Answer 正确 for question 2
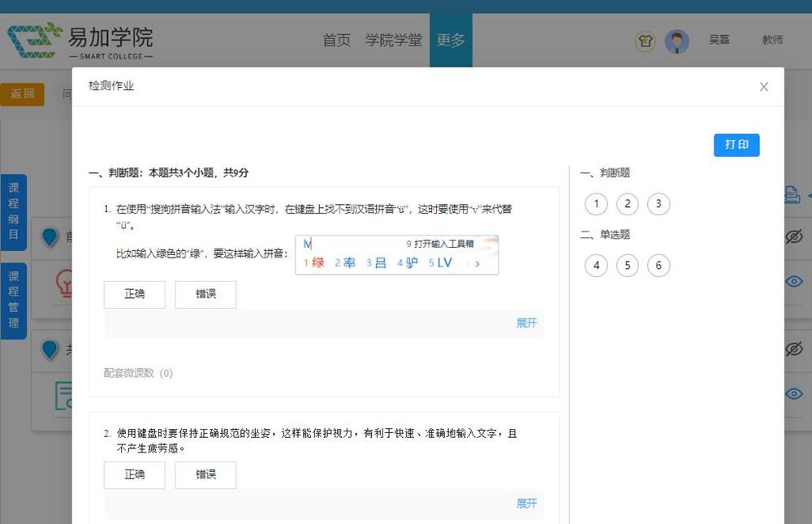812x524 pixels. 135,474
